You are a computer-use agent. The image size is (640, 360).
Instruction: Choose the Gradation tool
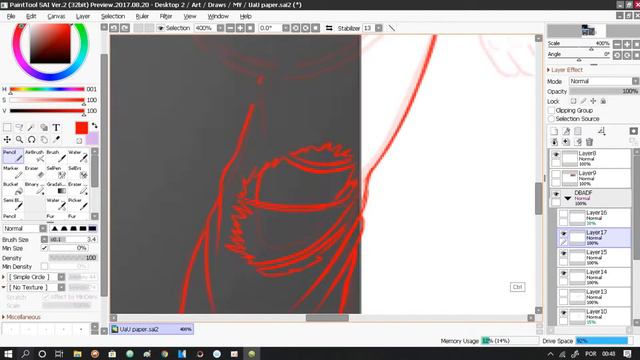(x=57, y=189)
